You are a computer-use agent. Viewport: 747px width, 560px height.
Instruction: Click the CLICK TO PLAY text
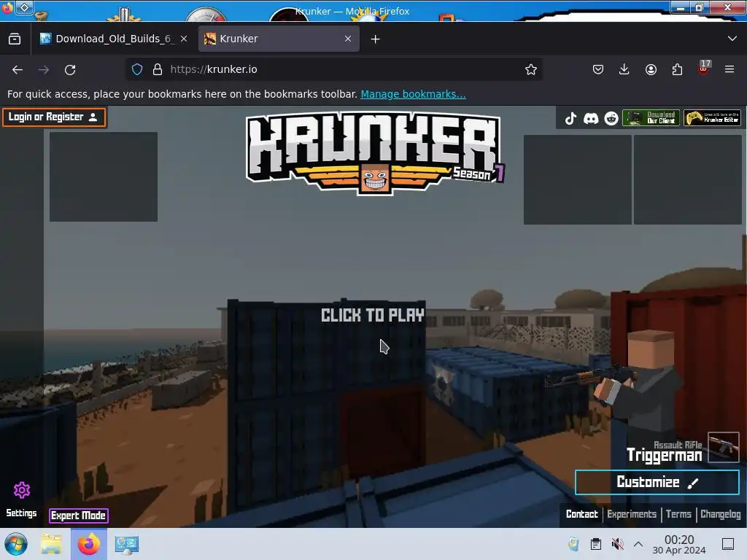[x=373, y=315]
